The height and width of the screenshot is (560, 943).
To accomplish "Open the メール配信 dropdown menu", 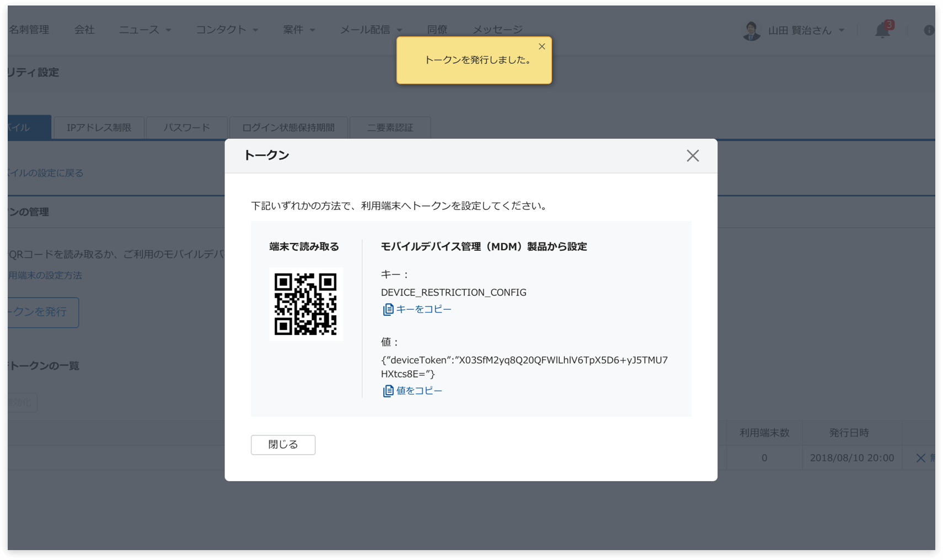I will [x=371, y=30].
